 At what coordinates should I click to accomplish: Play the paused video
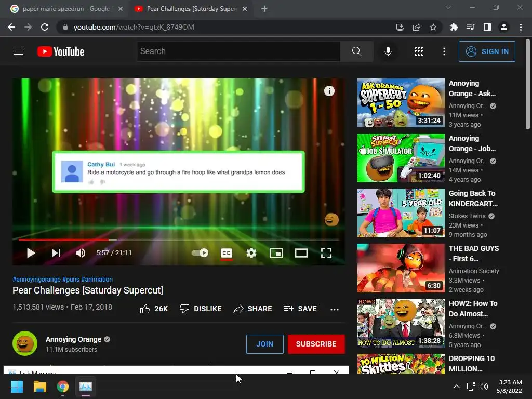[x=31, y=253]
